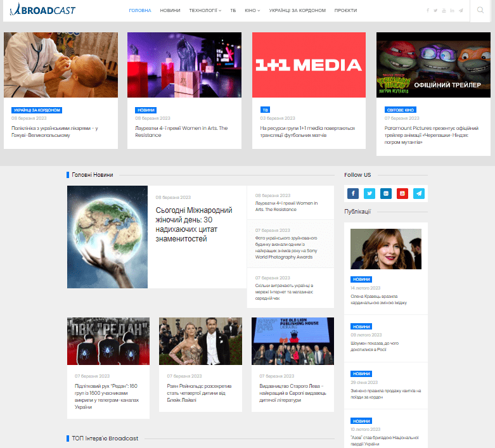Screen dimensions: 495x448
Task: Click Новини tag on Women in Arts card
Action: coord(146,110)
